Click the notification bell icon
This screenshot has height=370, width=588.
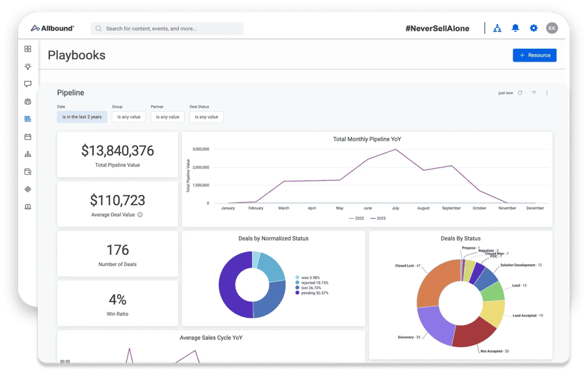point(515,28)
